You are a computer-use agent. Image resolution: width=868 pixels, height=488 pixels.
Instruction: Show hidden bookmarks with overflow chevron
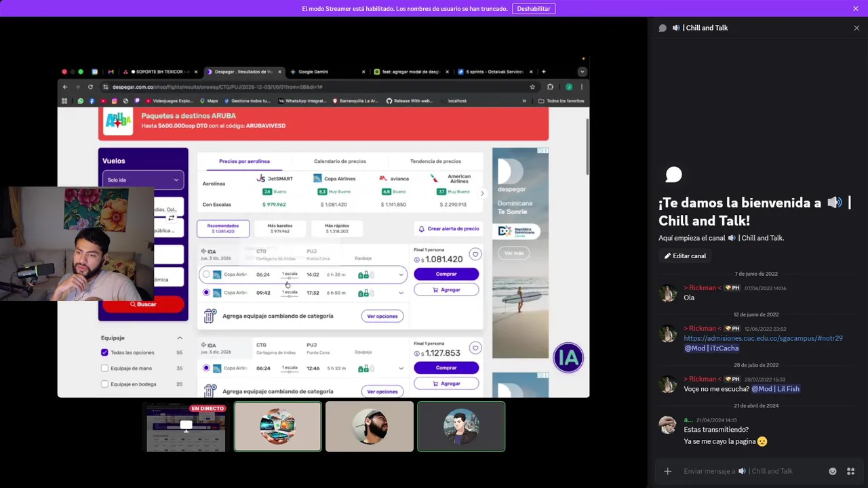coord(524,101)
